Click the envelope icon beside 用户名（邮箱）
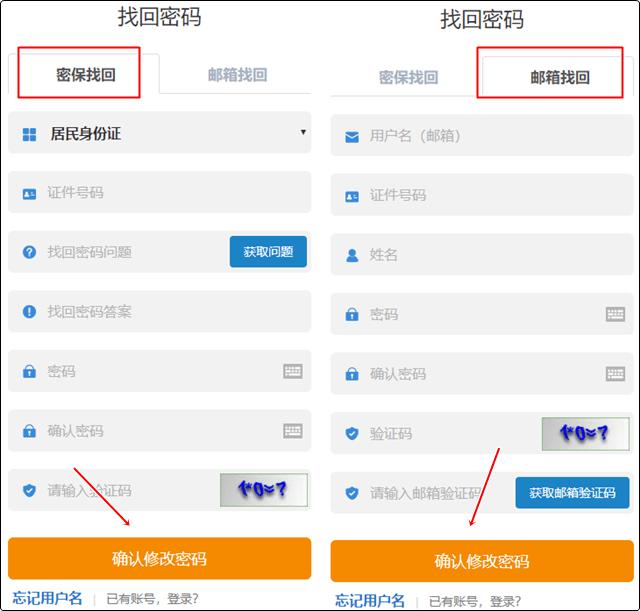Screen dimensions: 640x611 coord(352,137)
